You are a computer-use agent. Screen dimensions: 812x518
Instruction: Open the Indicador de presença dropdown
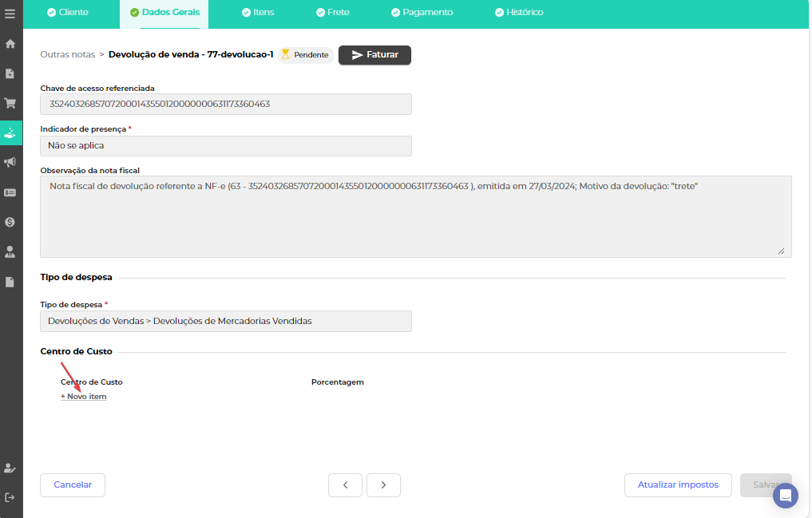coord(226,146)
